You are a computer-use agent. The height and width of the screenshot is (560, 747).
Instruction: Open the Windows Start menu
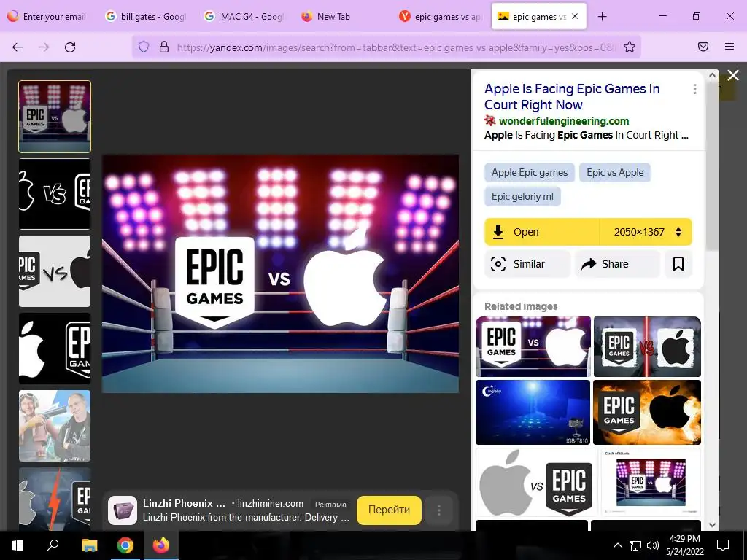tap(18, 545)
